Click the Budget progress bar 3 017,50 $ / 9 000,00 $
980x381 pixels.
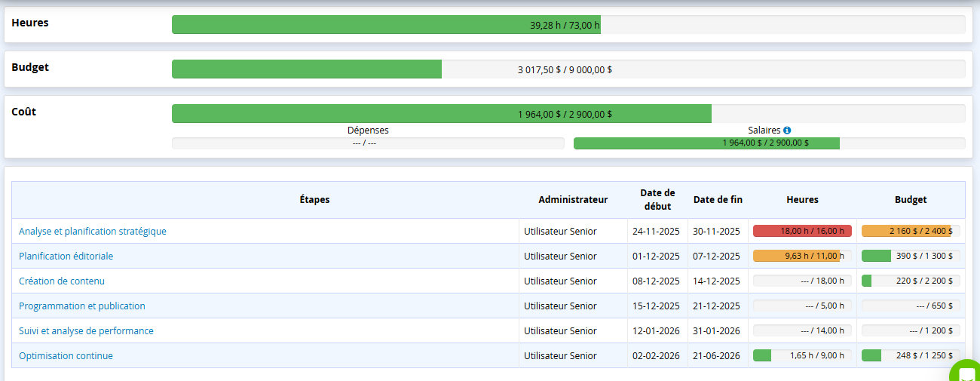click(x=568, y=69)
